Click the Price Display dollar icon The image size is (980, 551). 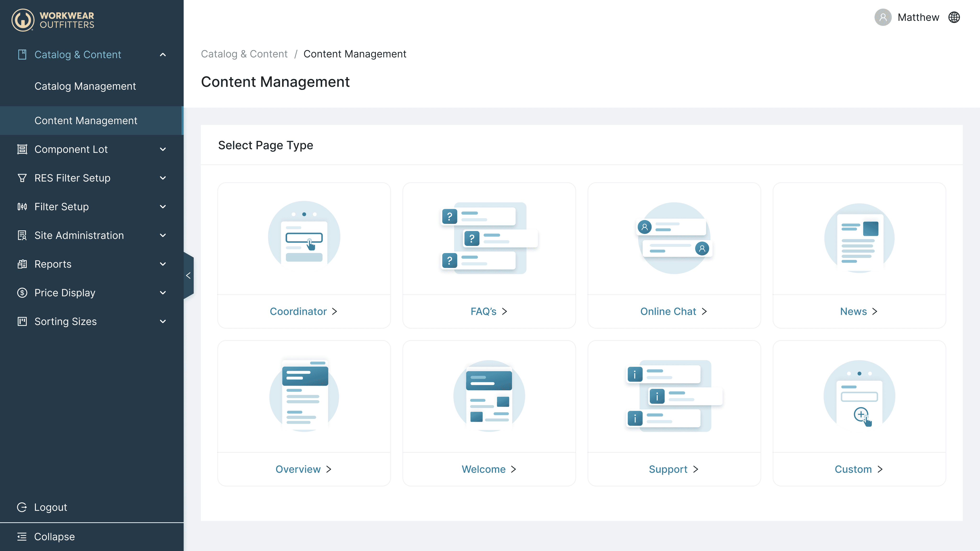coord(22,293)
